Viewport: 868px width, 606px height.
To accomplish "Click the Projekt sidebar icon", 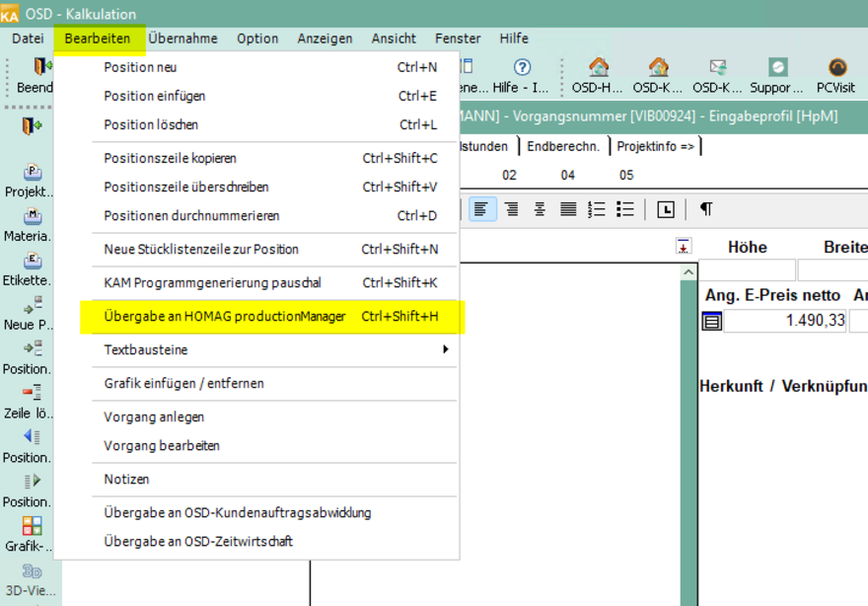I will point(33,173).
